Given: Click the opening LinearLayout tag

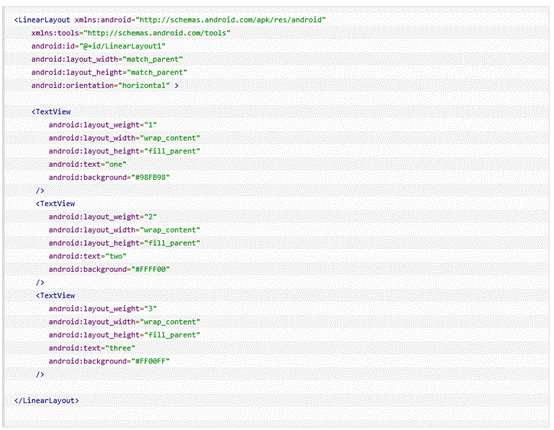Looking at the screenshot, I should coord(42,20).
